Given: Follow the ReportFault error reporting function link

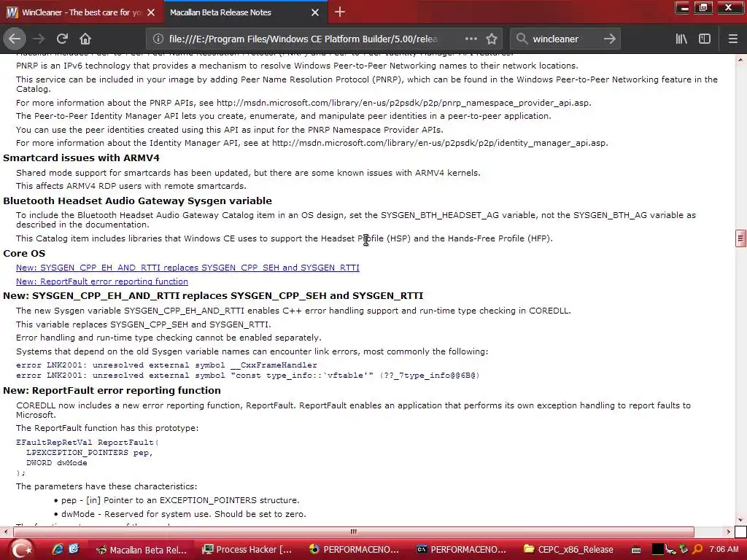Looking at the screenshot, I should point(102,281).
